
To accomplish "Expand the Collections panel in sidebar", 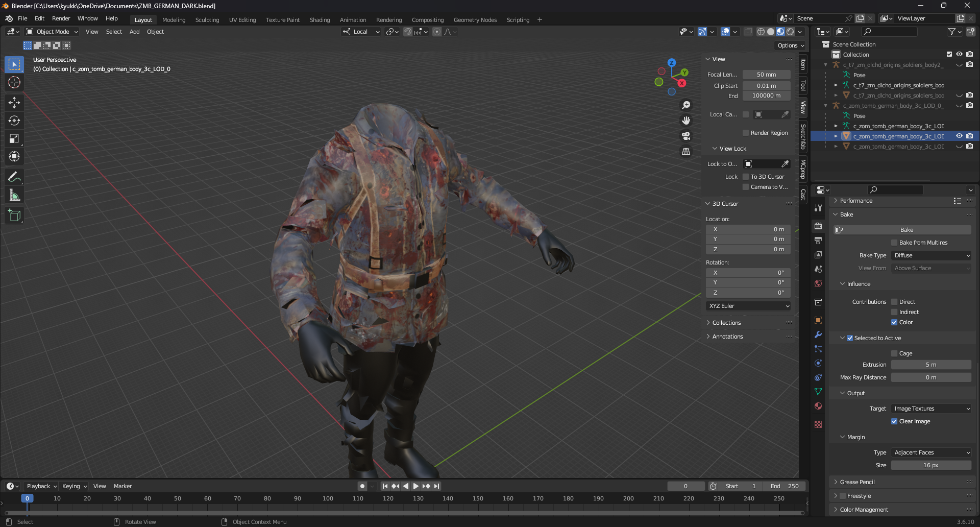I will click(x=726, y=323).
